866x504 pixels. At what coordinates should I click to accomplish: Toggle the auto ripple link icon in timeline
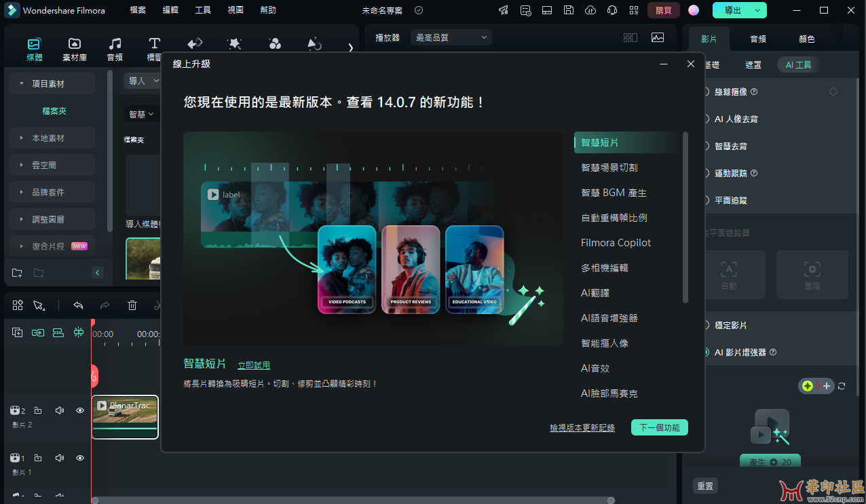pyautogui.click(x=38, y=332)
